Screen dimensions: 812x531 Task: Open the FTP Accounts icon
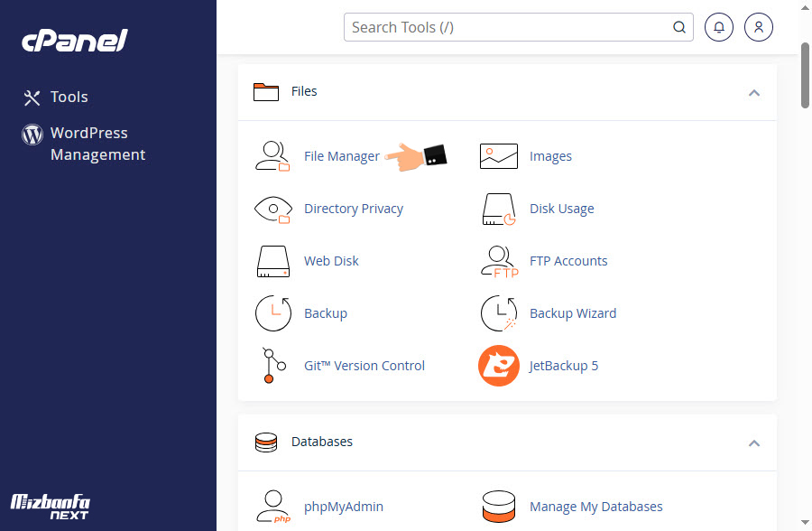[x=498, y=261]
